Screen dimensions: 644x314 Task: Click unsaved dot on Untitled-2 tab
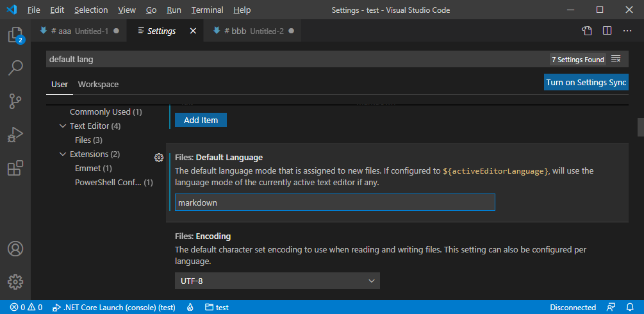291,31
